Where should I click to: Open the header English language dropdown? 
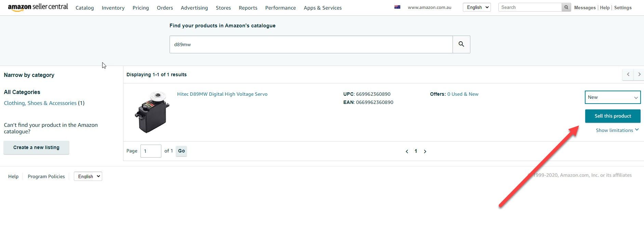(x=477, y=7)
